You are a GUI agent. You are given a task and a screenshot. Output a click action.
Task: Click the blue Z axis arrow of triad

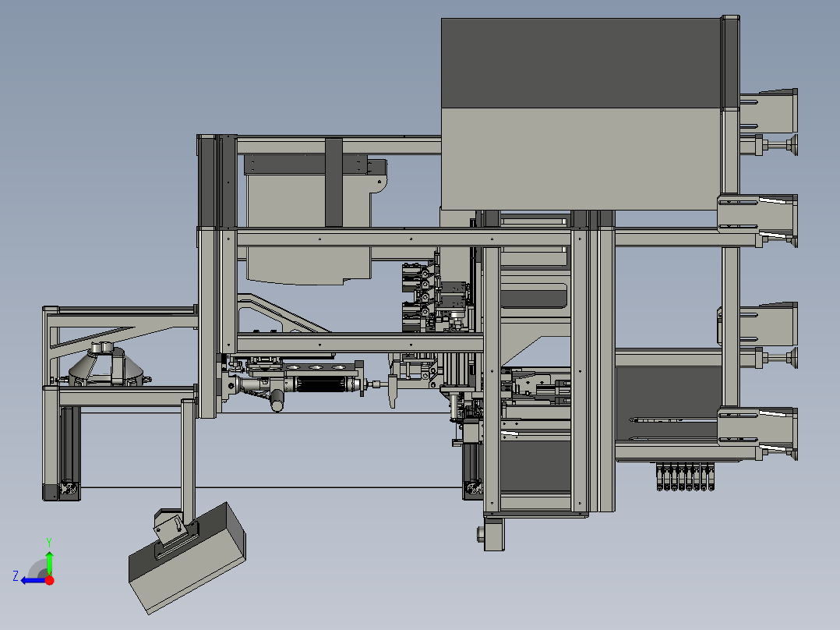[31, 580]
